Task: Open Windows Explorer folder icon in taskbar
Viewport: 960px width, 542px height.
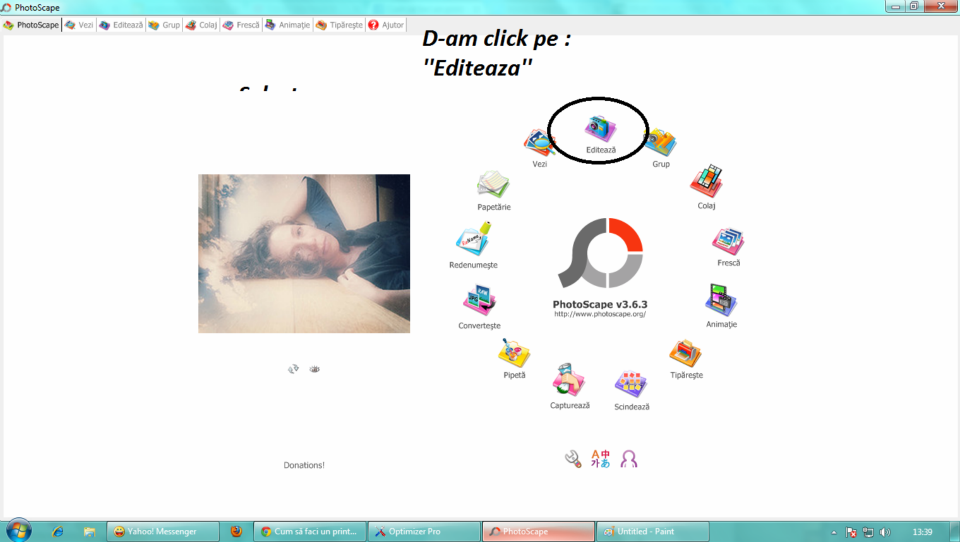Action: (89, 532)
